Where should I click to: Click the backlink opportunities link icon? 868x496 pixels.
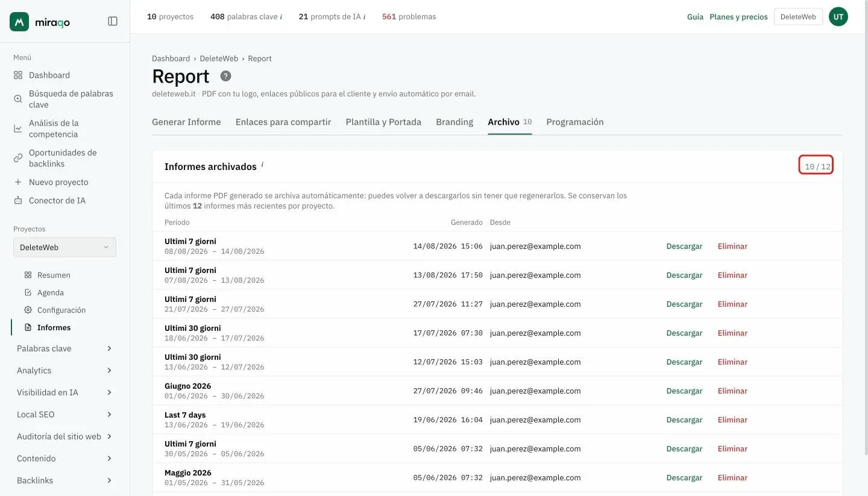[x=18, y=158]
